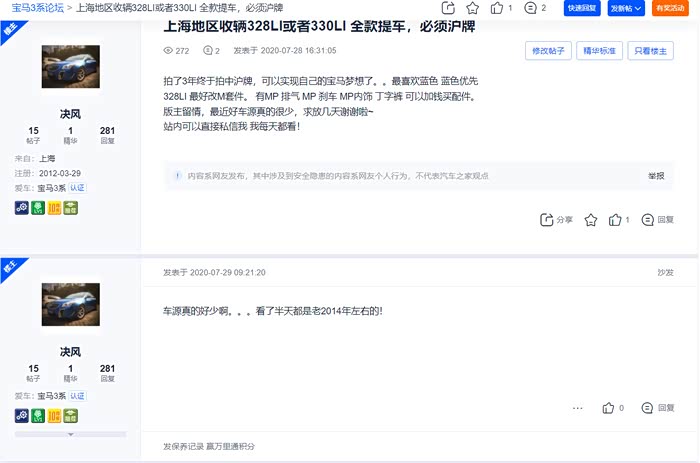
Task: Click the 回复 reply icon under the first post
Action: [x=648, y=220]
